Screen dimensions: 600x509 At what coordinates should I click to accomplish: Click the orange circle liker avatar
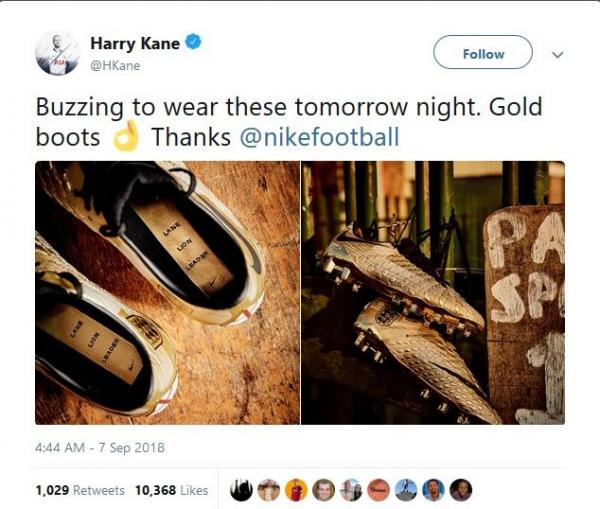pos(378,490)
